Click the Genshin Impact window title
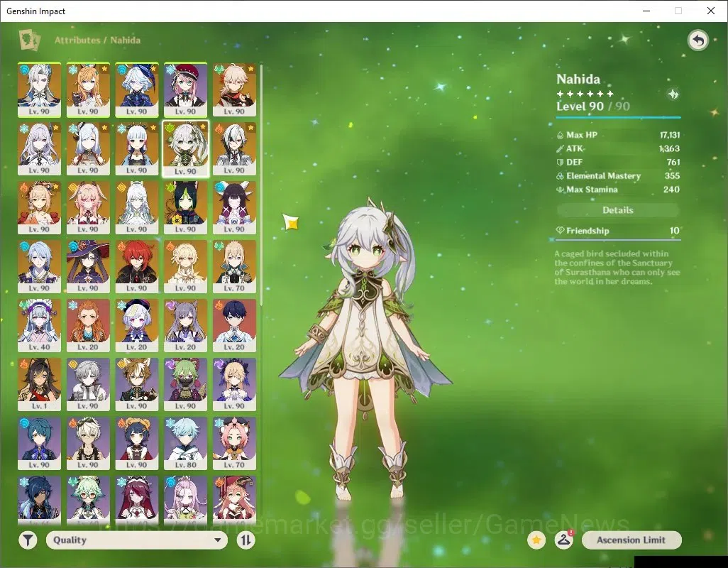Image resolution: width=728 pixels, height=568 pixels. (35, 11)
